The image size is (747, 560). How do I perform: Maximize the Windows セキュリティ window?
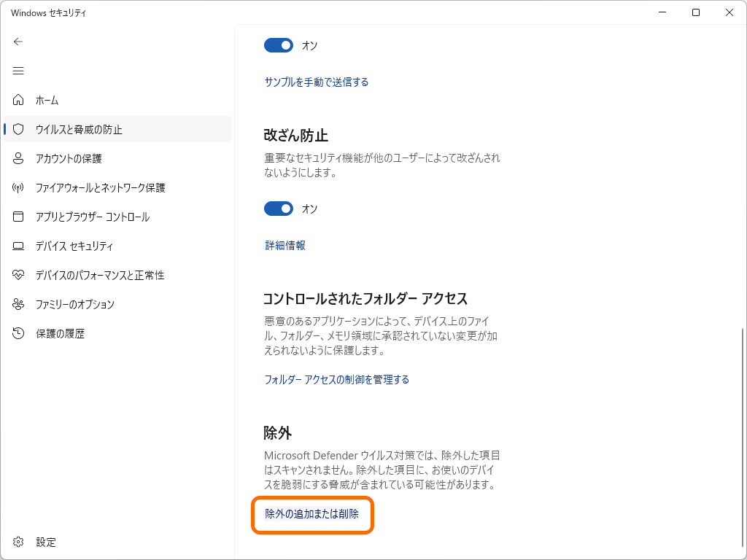click(x=696, y=13)
